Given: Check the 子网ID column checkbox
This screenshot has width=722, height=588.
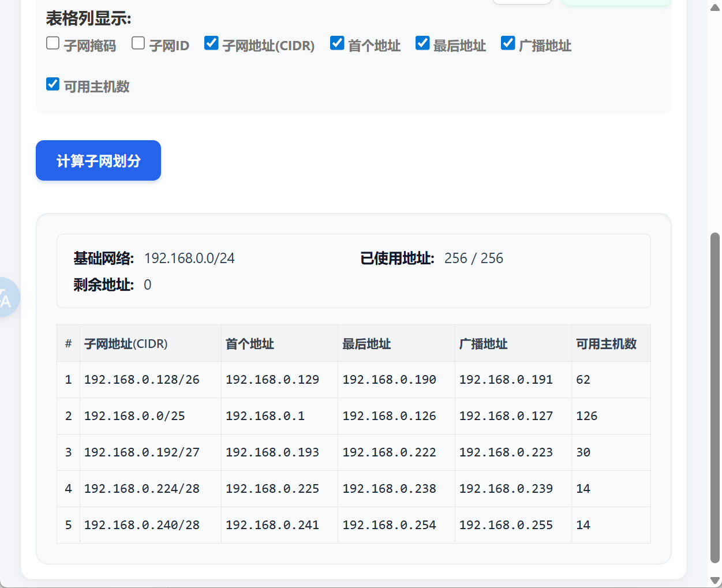Looking at the screenshot, I should [138, 43].
